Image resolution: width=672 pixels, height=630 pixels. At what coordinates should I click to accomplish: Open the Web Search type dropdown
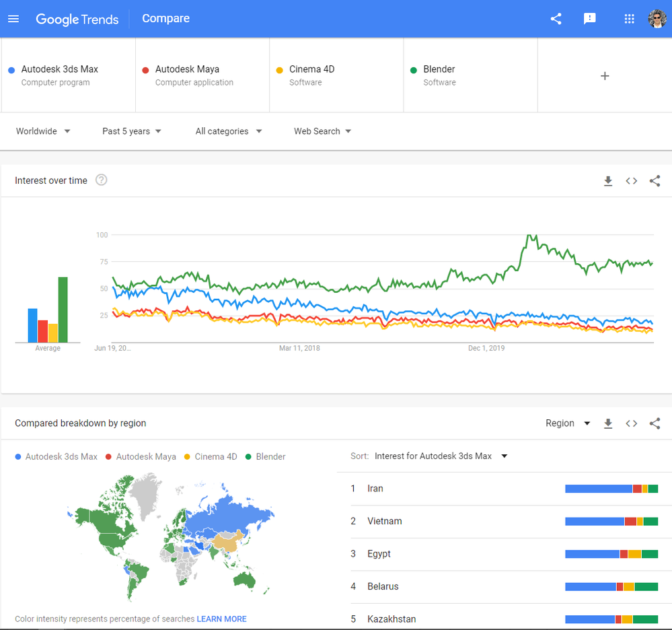(322, 131)
